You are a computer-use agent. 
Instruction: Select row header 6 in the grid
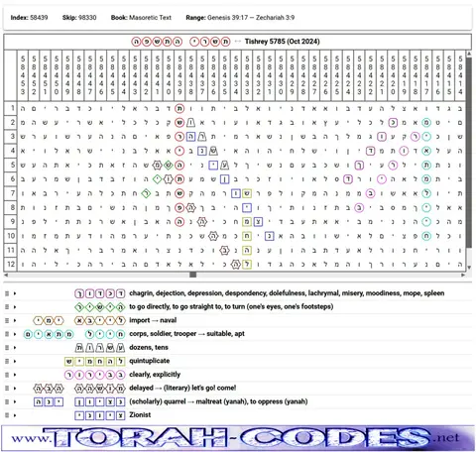(11, 179)
